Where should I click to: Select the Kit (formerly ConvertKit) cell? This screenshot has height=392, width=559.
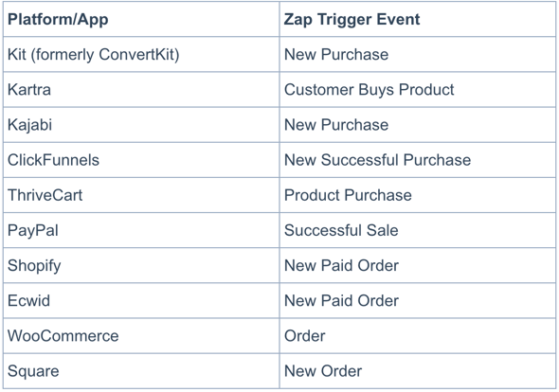[x=141, y=54]
